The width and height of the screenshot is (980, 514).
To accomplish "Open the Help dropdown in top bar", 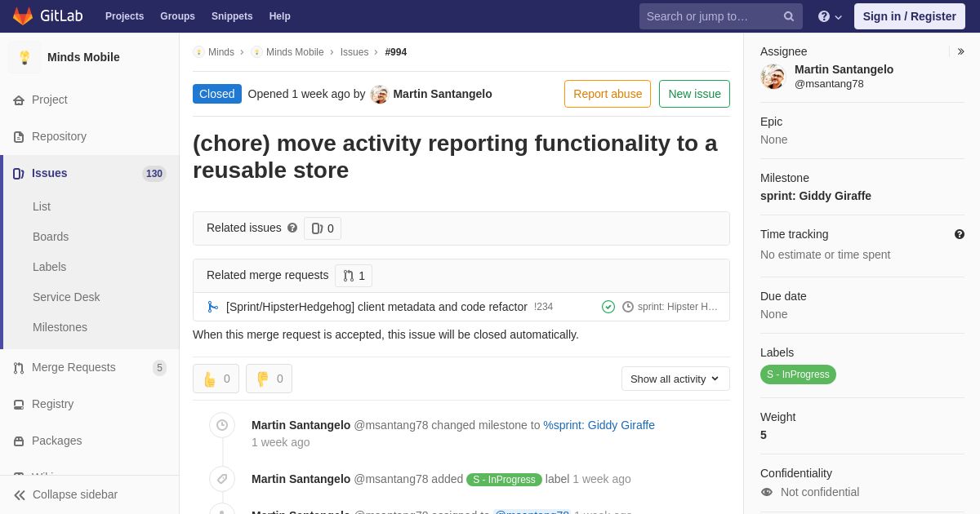I will [x=829, y=16].
